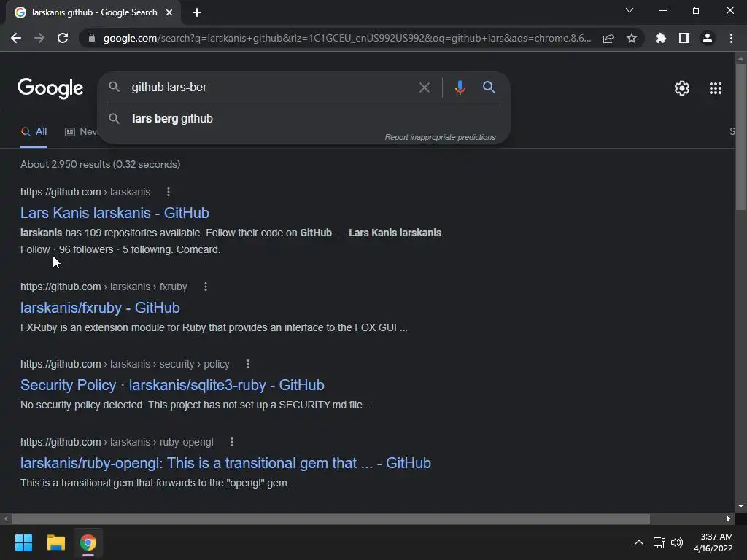Open Google quick settings gear
The image size is (747, 560).
click(x=682, y=88)
